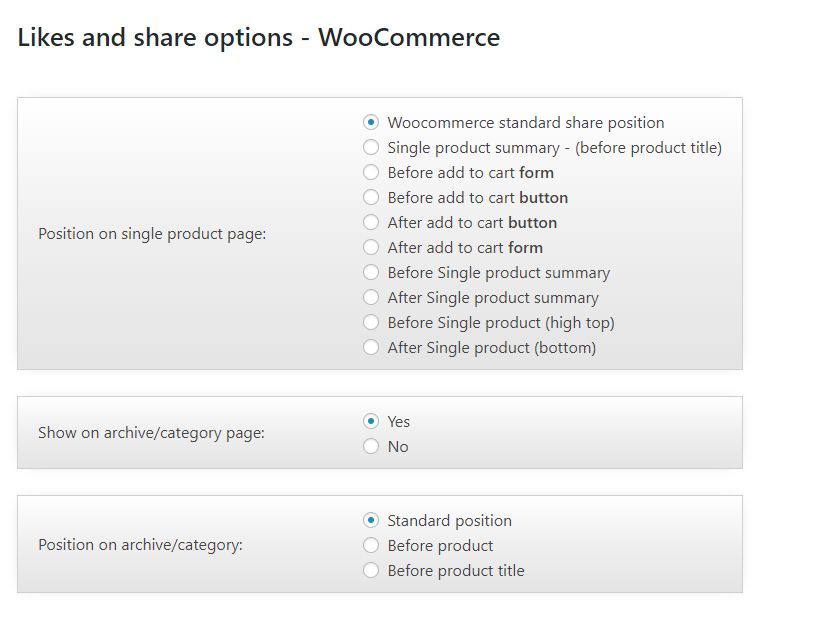
Task: Pick Before product archive position
Action: pos(371,546)
